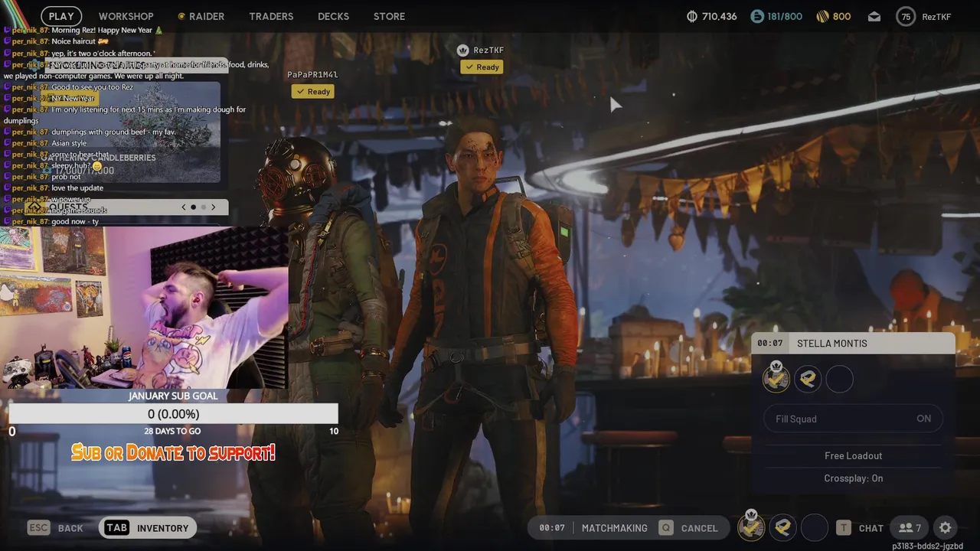The height and width of the screenshot is (551, 980).
Task: Open the PLAY tab
Action: tap(61, 16)
